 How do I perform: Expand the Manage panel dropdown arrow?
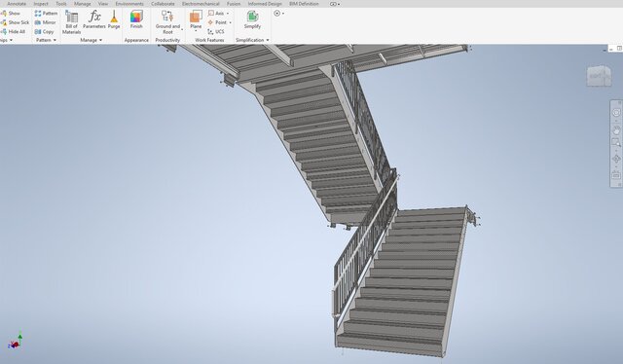click(x=100, y=40)
